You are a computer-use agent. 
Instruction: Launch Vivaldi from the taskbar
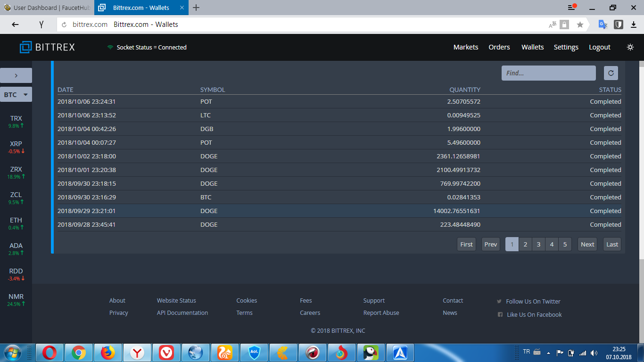pos(166,353)
